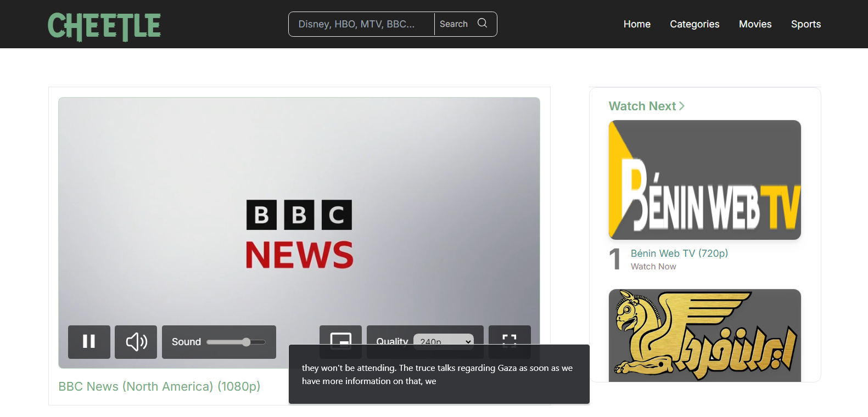Focus the channel search input field
The height and width of the screenshot is (417, 868).
pos(361,24)
